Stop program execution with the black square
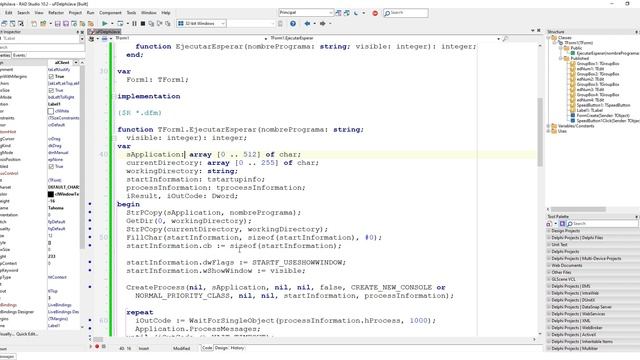This screenshot has width=640, height=360. [143, 24]
